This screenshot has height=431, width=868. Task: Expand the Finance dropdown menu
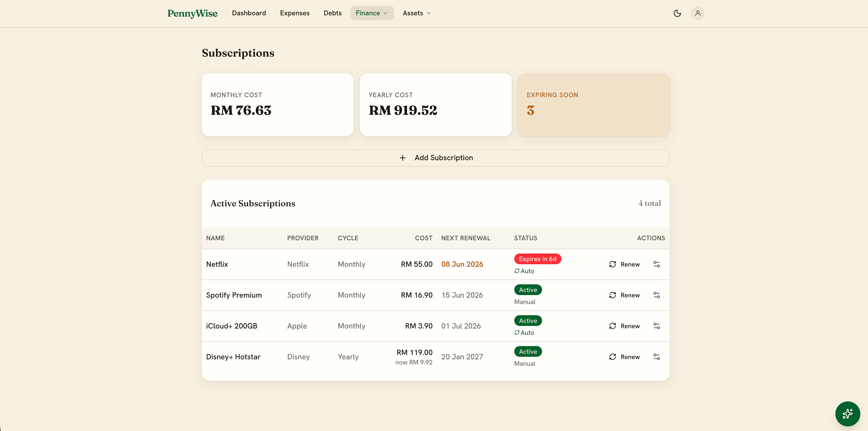coord(372,13)
